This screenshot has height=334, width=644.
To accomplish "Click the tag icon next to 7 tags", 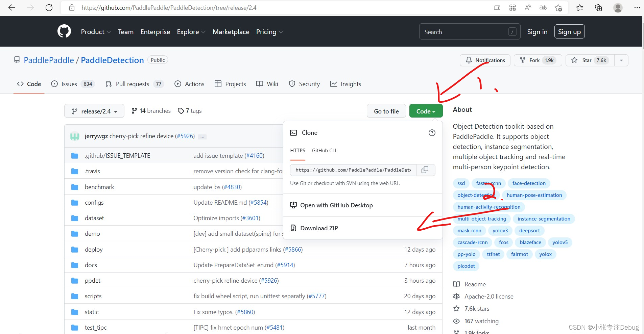I will click(181, 111).
